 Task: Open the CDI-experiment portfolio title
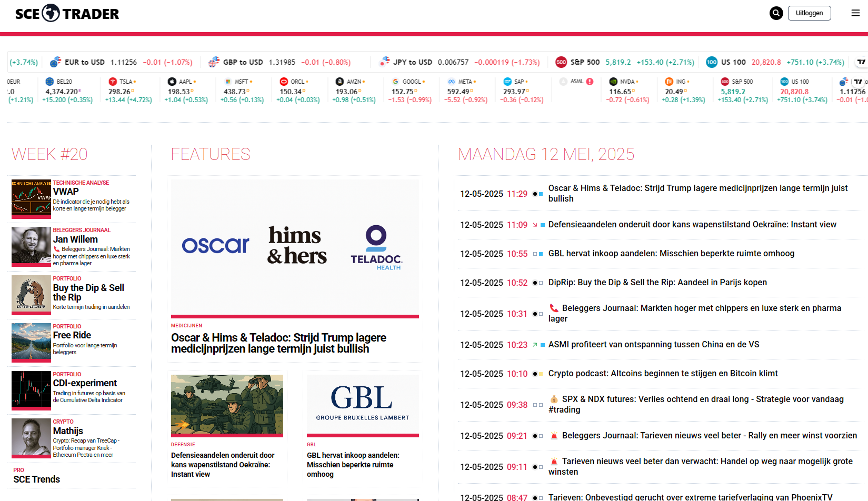[85, 383]
